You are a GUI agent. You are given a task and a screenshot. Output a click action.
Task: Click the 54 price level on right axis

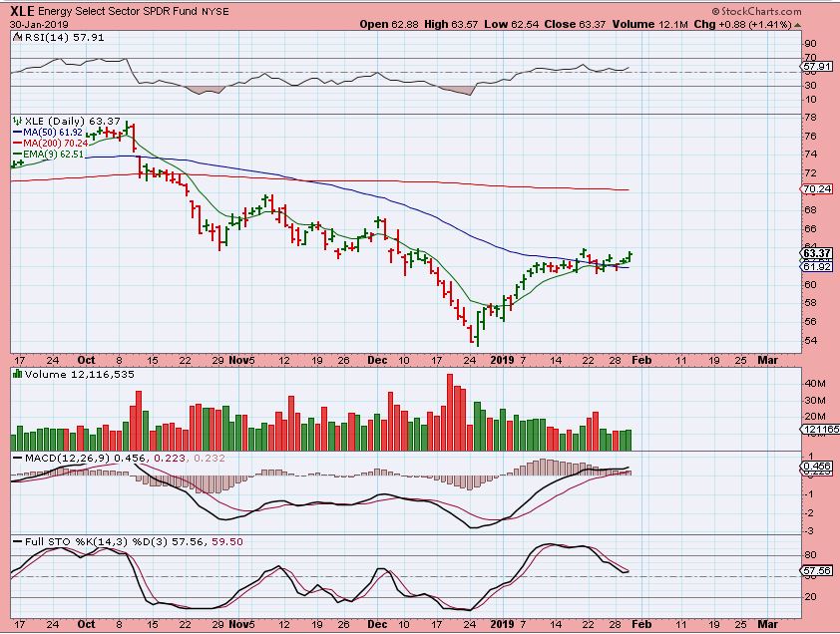point(810,341)
